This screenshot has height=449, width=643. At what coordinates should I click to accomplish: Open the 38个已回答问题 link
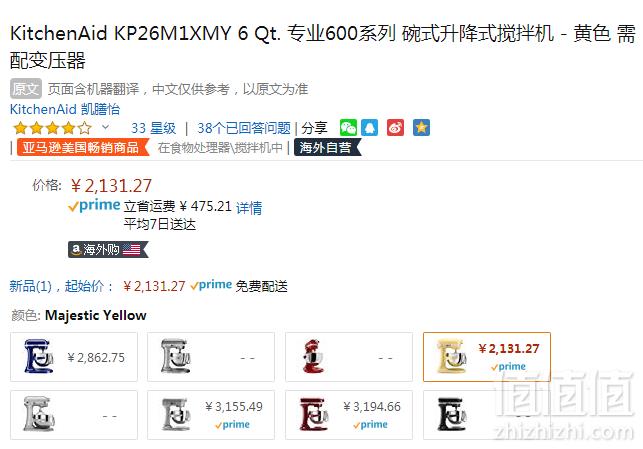[244, 128]
